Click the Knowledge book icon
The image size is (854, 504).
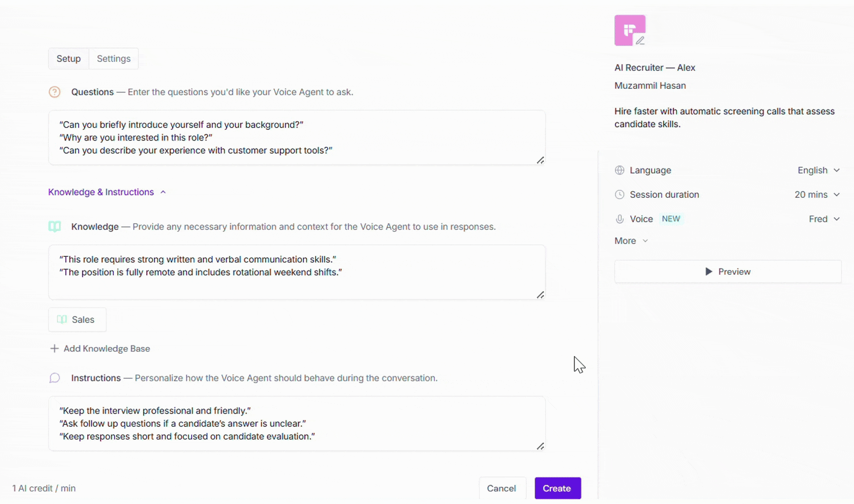click(x=54, y=227)
